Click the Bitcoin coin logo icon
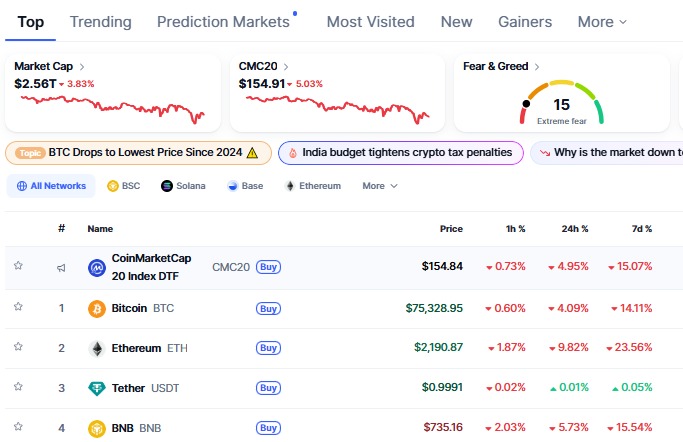 97,308
